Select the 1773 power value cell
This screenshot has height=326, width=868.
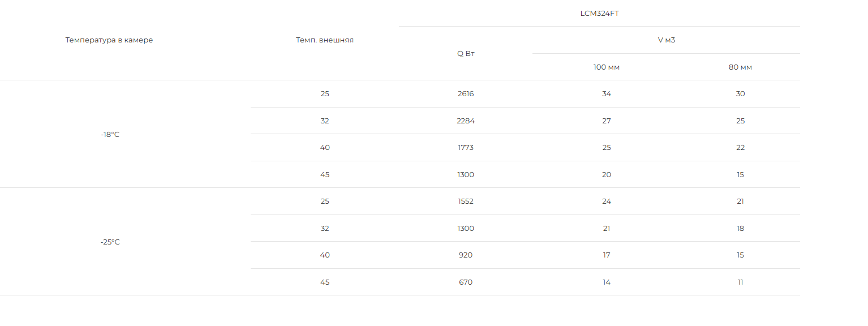click(466, 148)
